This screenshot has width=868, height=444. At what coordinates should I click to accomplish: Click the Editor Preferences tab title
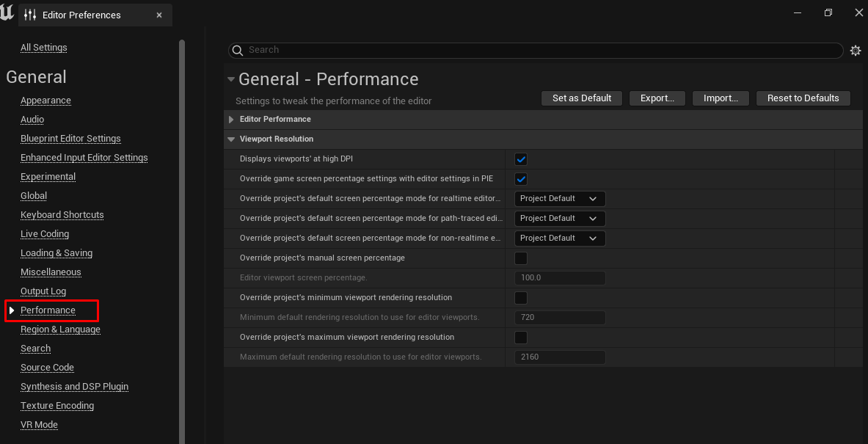(81, 15)
